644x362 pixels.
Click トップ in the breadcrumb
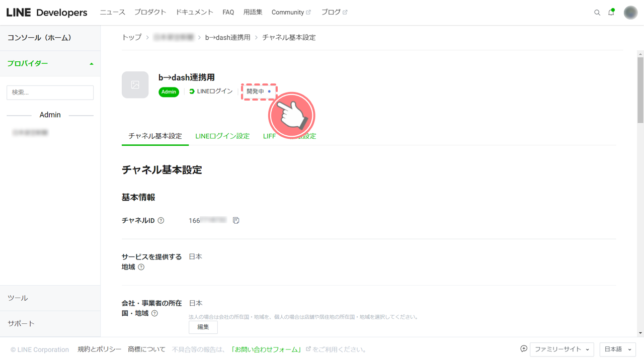pos(132,38)
